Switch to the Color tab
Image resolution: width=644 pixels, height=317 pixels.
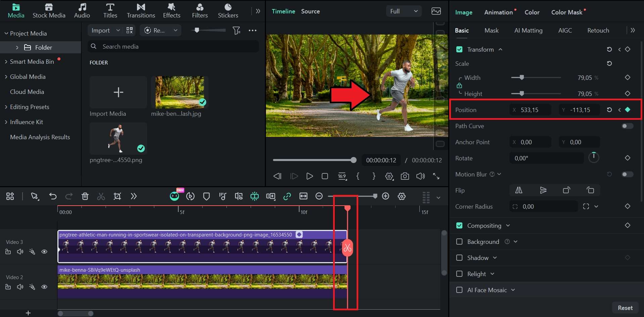coord(532,12)
